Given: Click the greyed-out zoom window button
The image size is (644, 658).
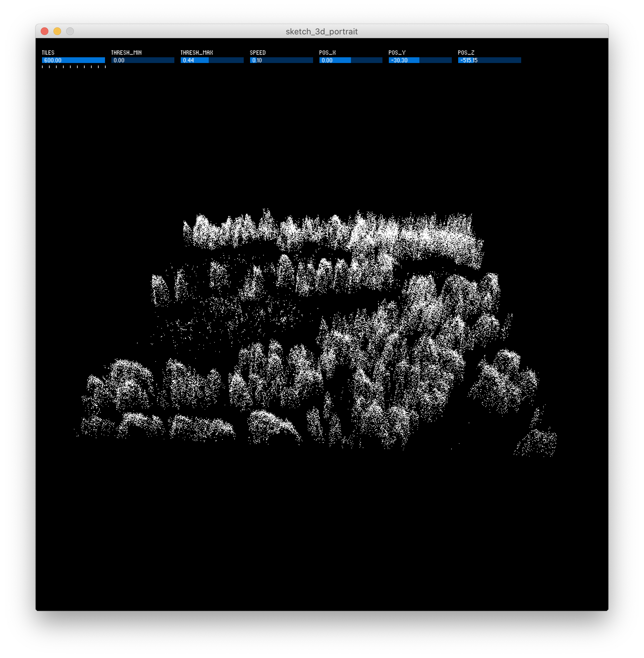Looking at the screenshot, I should (x=70, y=31).
